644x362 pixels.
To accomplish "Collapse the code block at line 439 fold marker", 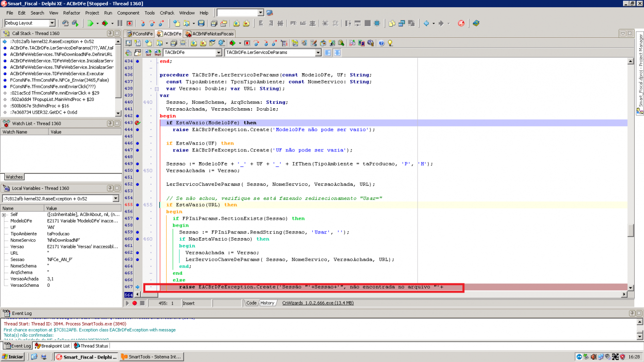I will 157,89.
